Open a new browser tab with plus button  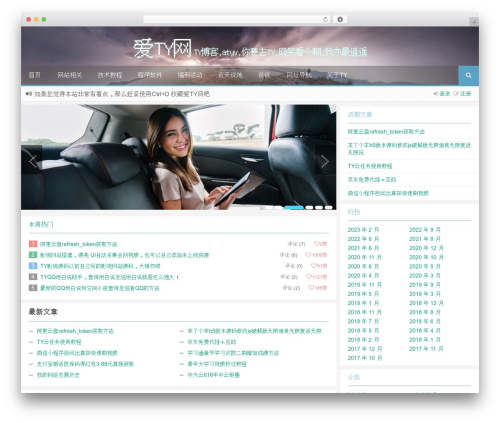pos(474,22)
